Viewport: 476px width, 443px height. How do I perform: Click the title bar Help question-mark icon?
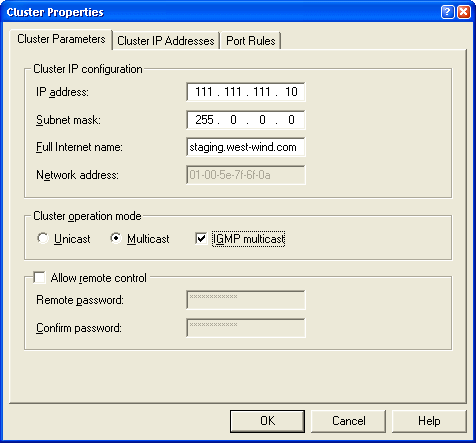[447, 12]
